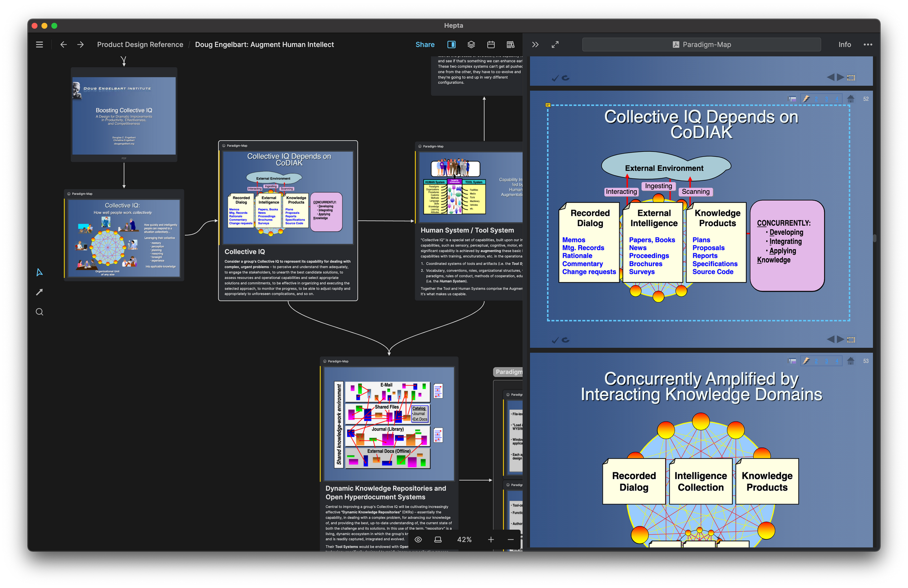Open the whiteboard search tool
The height and width of the screenshot is (588, 908).
39,312
